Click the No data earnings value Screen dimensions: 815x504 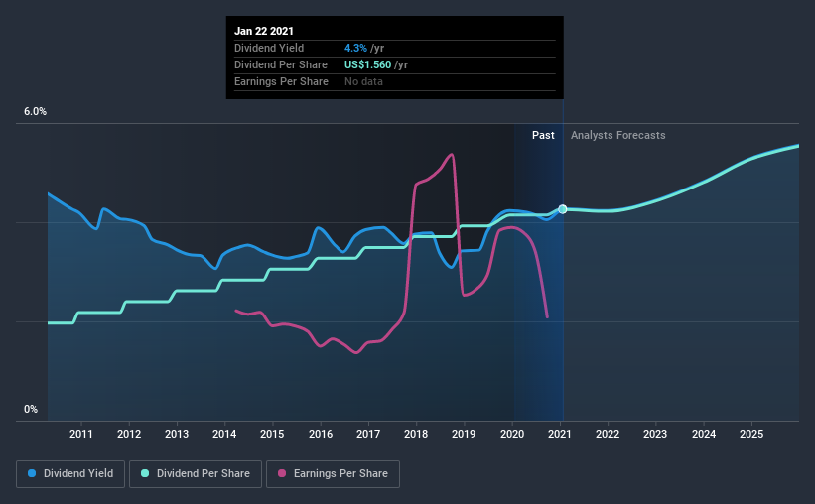364,82
